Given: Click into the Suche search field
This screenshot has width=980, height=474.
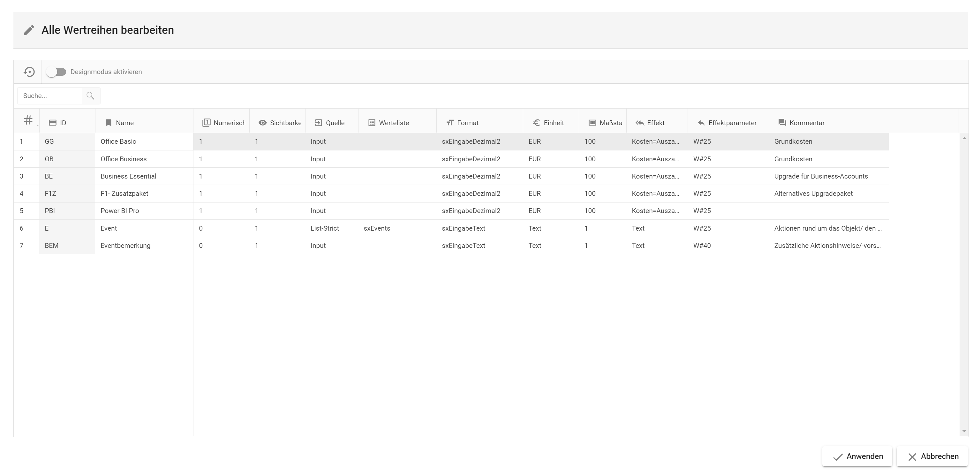Looking at the screenshot, I should click(x=49, y=96).
